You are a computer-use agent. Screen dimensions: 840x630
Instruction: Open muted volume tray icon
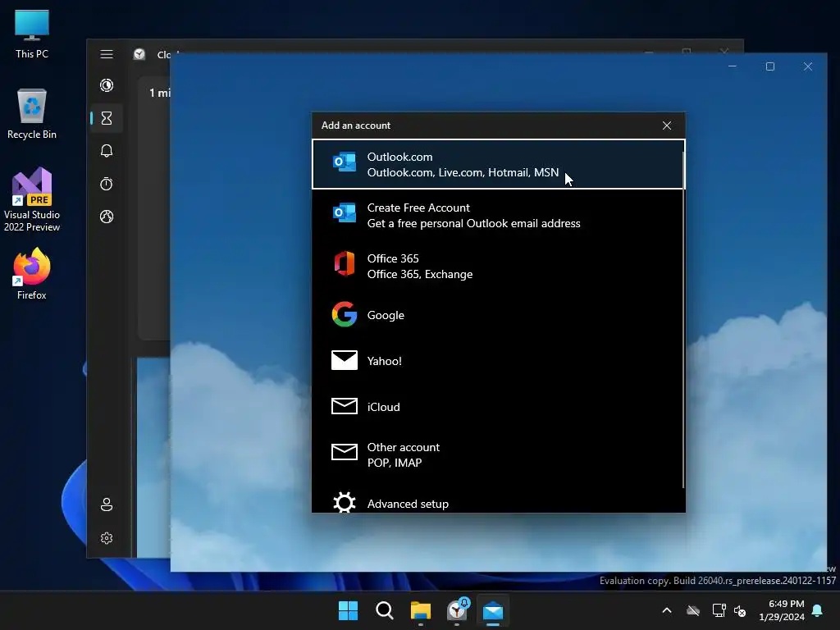(740, 610)
